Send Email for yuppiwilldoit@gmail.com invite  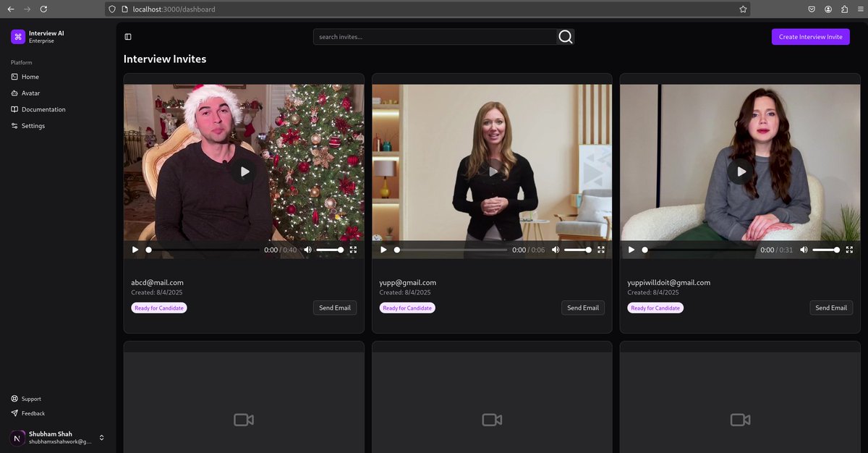tap(831, 308)
